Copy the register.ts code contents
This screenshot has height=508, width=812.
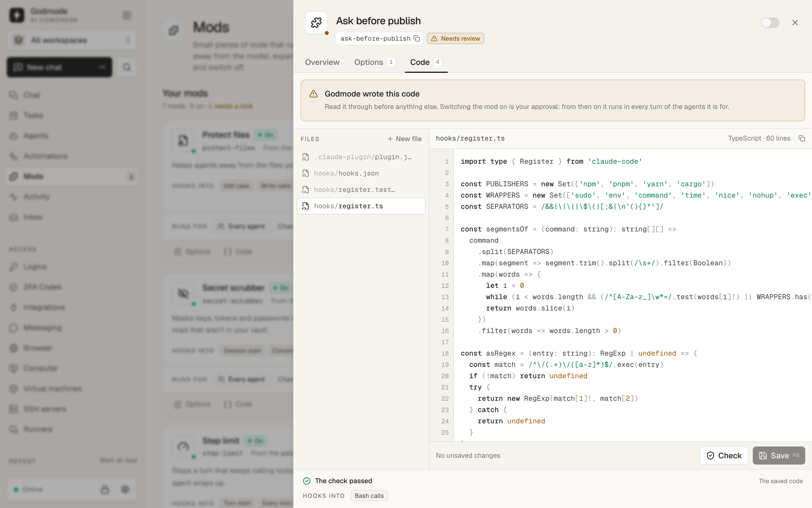(x=802, y=138)
